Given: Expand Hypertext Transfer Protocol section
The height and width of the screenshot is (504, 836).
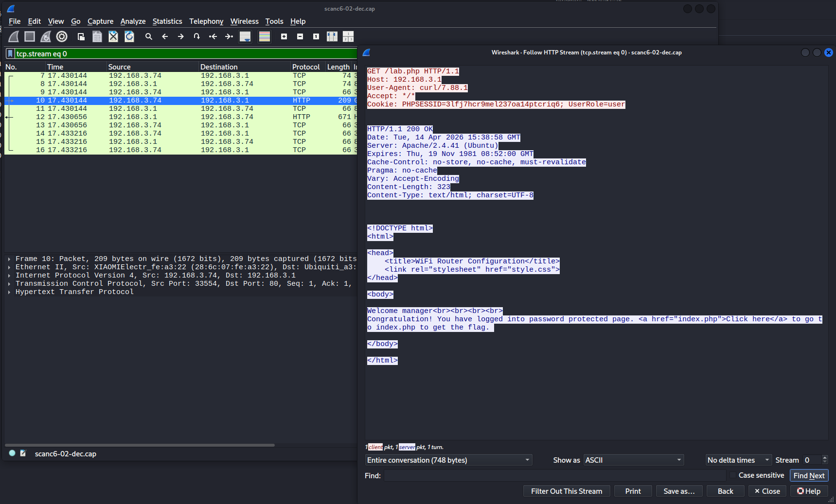Looking at the screenshot, I should click(9, 292).
